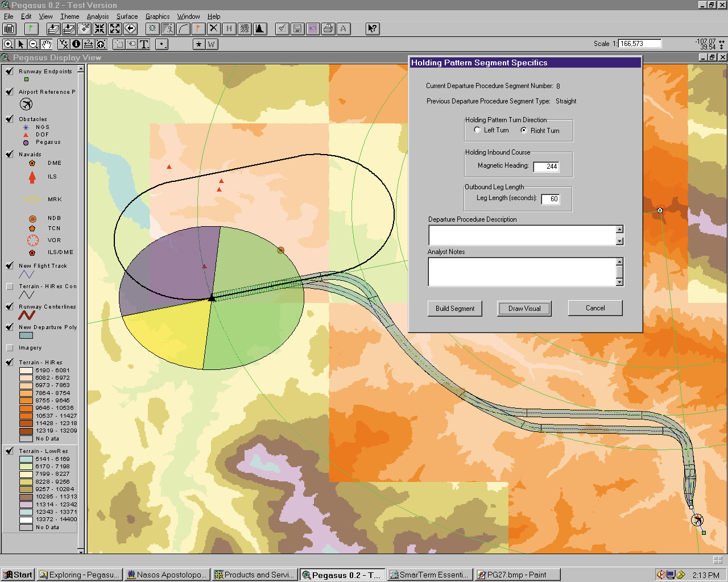Select the identify info tool
The height and width of the screenshot is (582, 728).
pos(76,44)
